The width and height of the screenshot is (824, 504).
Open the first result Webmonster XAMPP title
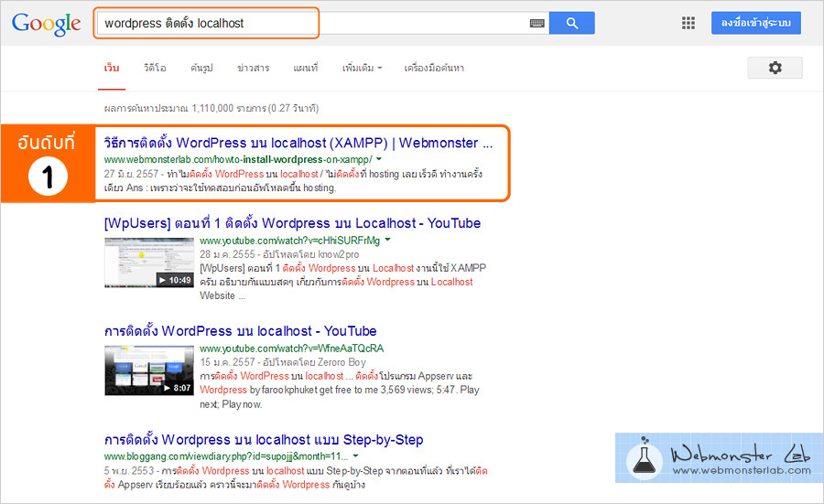tap(298, 143)
